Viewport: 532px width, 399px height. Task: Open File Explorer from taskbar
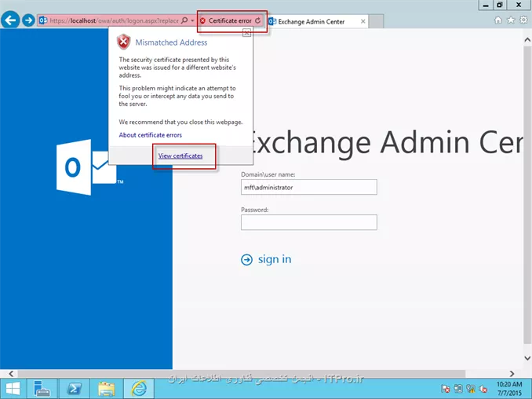pyautogui.click(x=106, y=389)
